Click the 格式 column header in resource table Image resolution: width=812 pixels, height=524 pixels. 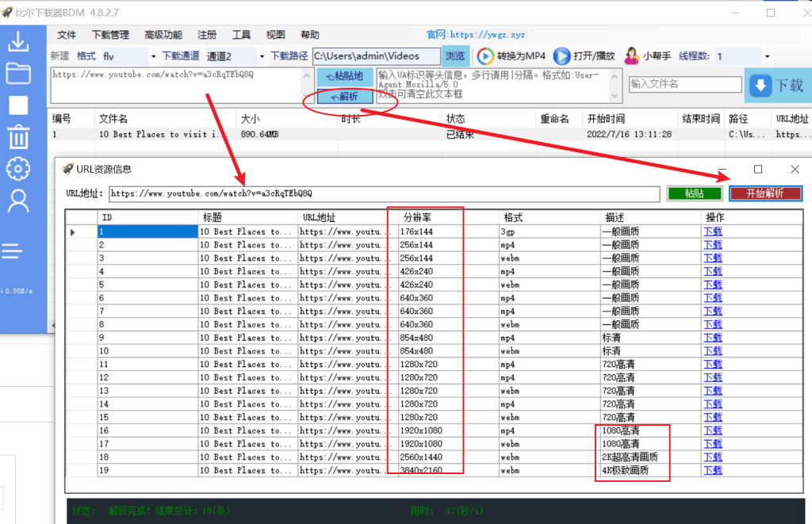[550, 217]
